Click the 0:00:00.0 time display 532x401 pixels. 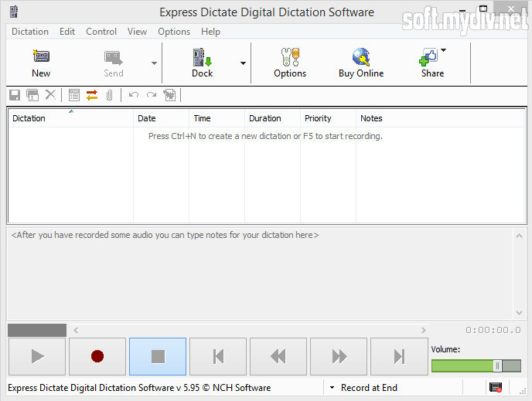pos(493,330)
